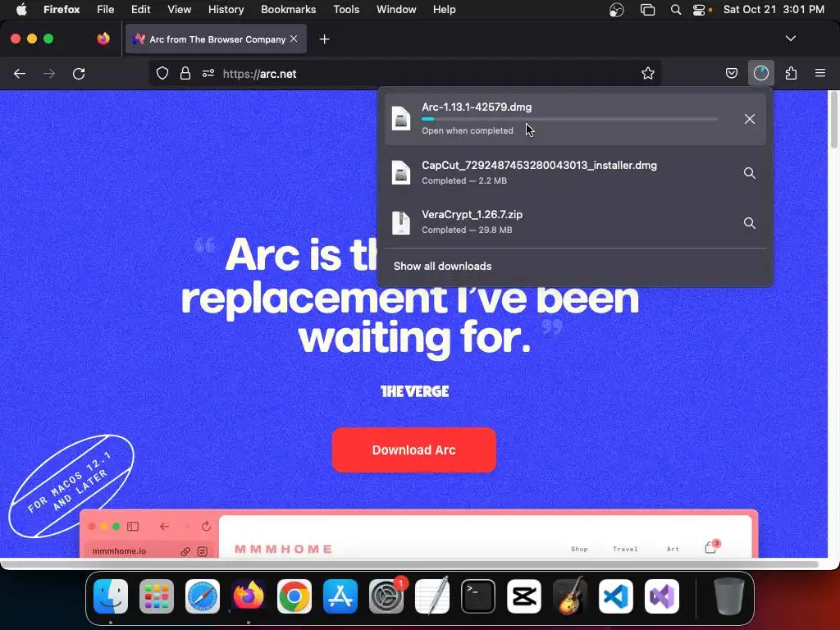Launch Google Chrome from the Dock
The width and height of the screenshot is (840, 630).
coord(294,596)
